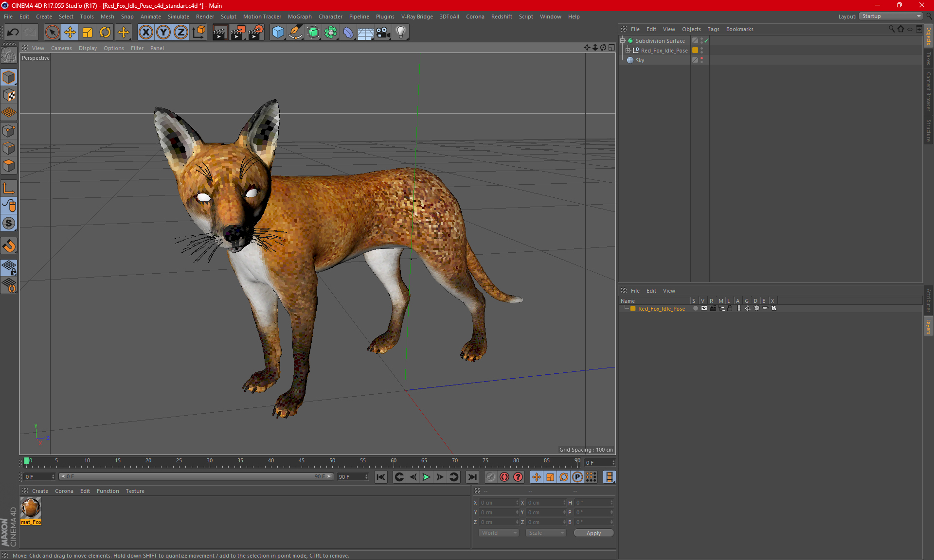Screen dimensions: 934x560
Task: Enable record active objects button
Action: [x=491, y=477]
